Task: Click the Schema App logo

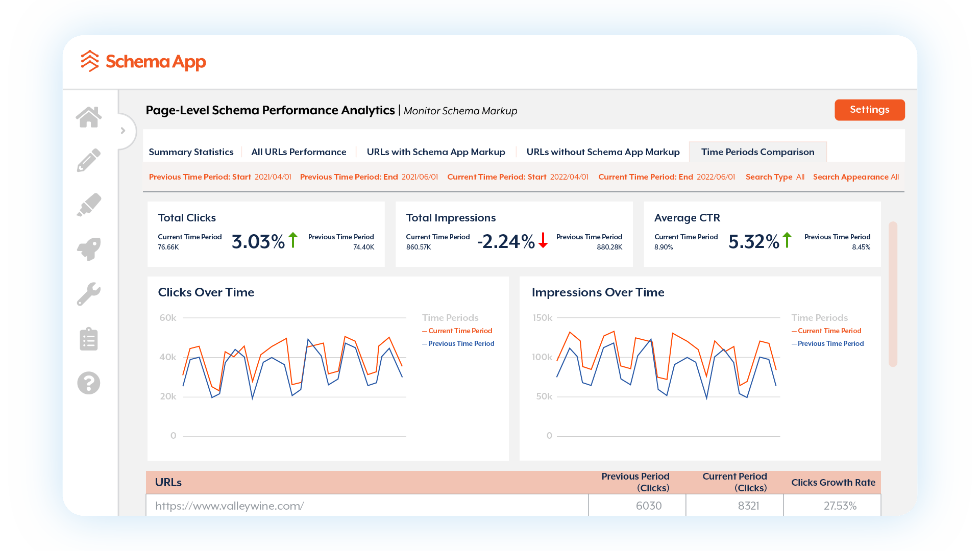Action: coord(143,62)
